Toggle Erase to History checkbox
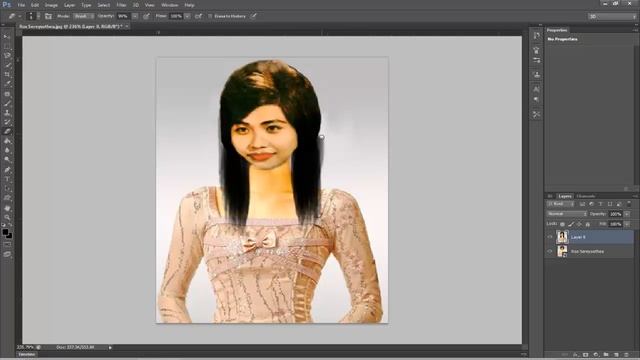This screenshot has width=640, height=360. pyautogui.click(x=210, y=16)
